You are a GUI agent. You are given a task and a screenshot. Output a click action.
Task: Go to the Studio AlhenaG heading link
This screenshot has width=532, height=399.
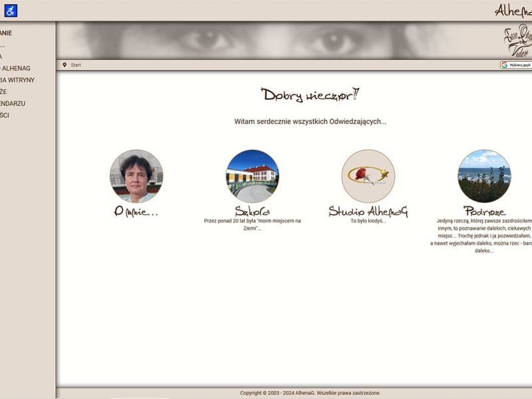tap(368, 212)
